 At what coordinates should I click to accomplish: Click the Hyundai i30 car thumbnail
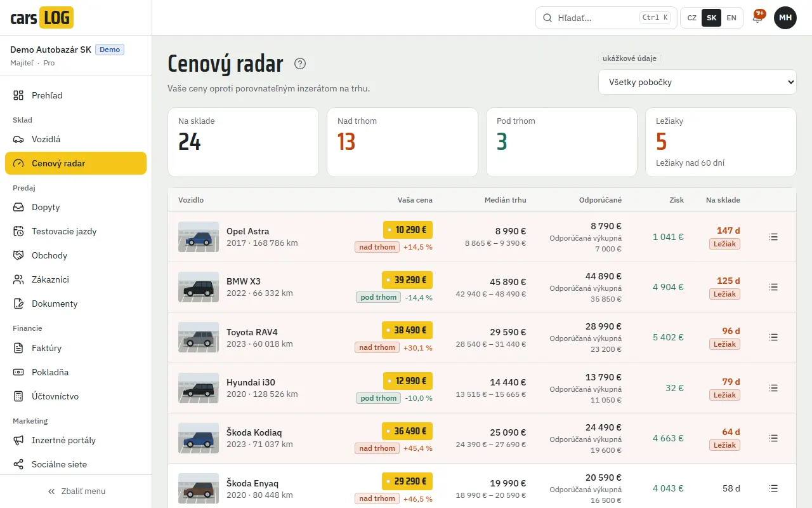[199, 388]
